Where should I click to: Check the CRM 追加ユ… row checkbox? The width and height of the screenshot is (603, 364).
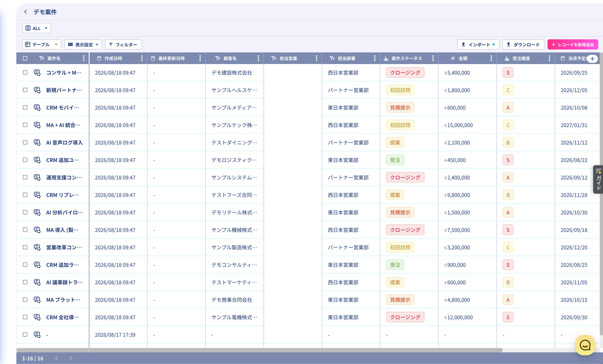(x=25, y=160)
